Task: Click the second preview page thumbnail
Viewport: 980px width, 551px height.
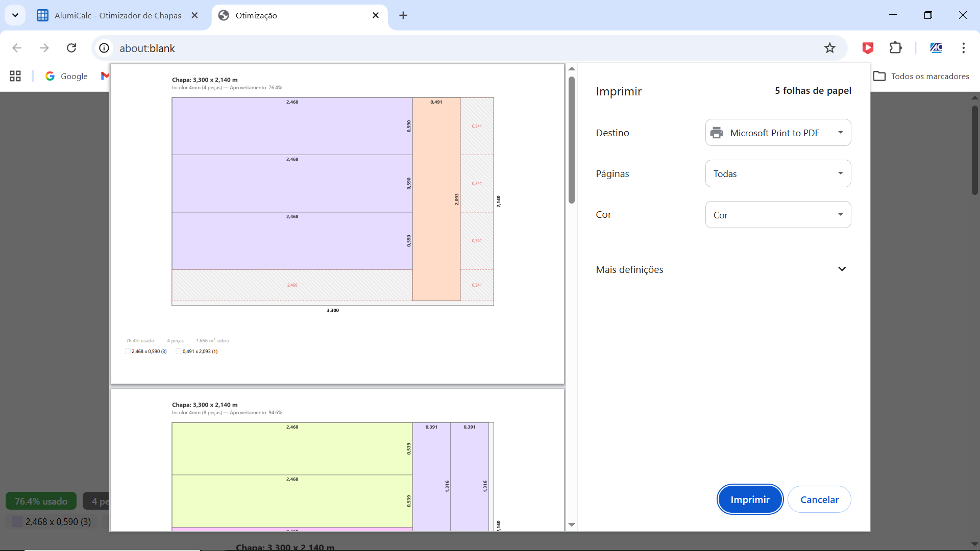Action: pyautogui.click(x=337, y=460)
